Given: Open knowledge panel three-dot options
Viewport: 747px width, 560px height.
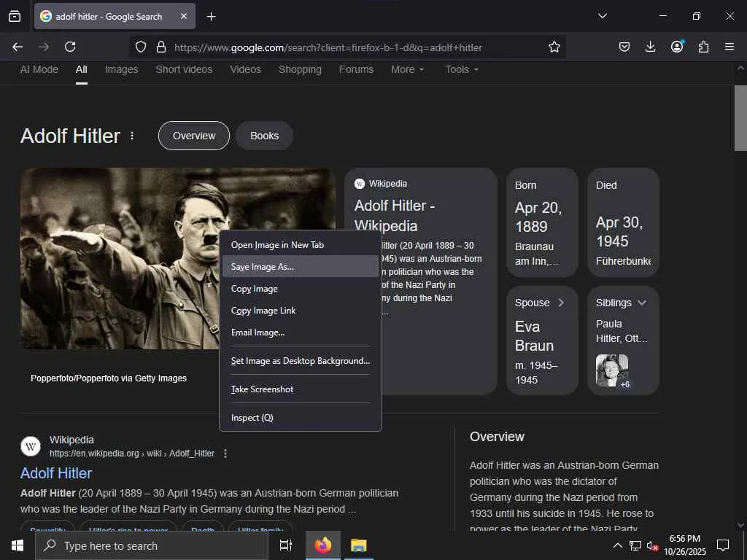Looking at the screenshot, I should (x=132, y=136).
